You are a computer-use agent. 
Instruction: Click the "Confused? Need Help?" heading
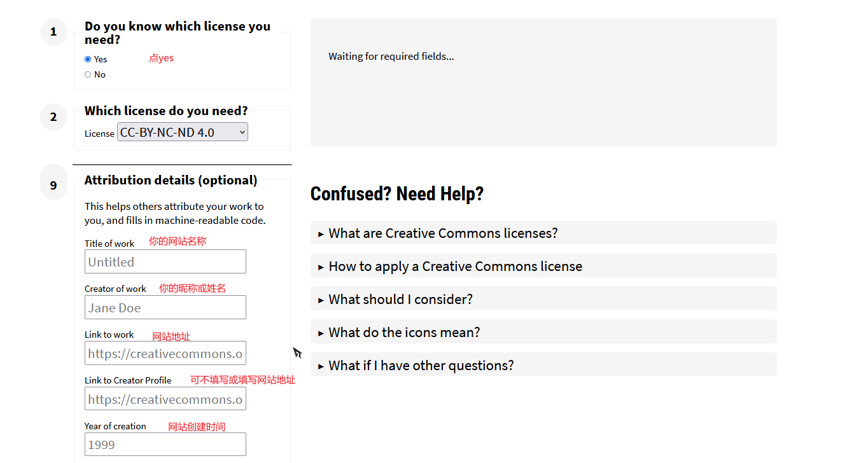click(x=396, y=194)
